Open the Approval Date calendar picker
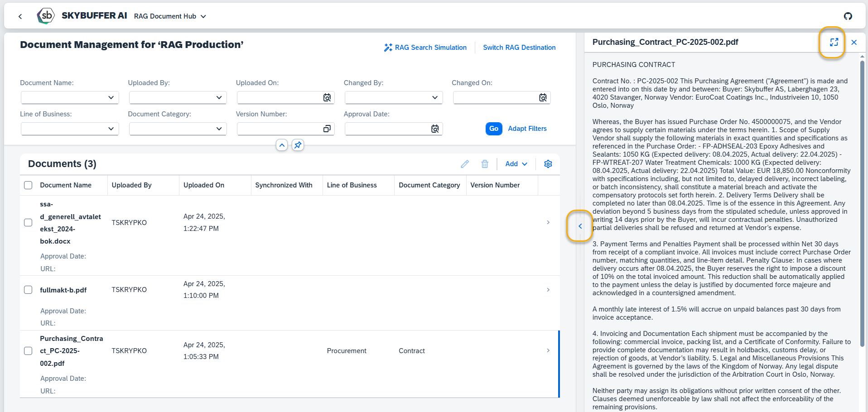868x412 pixels. (435, 129)
